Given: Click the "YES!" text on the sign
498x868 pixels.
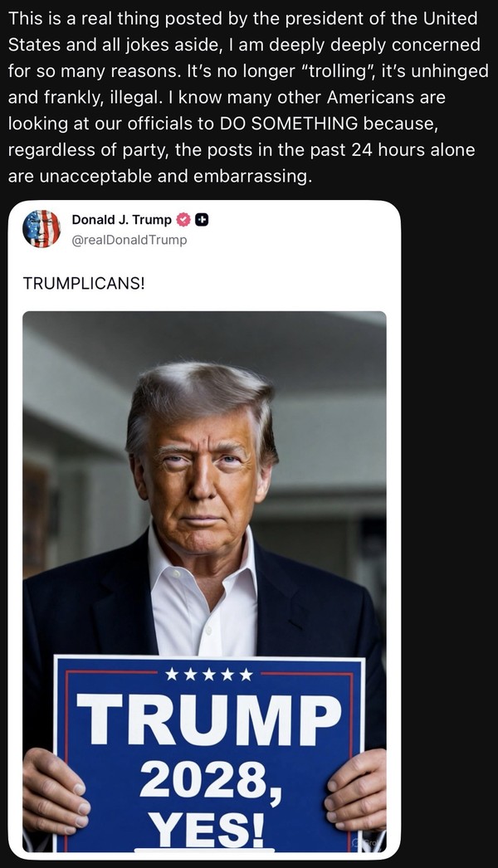Looking at the screenshot, I should coord(209,827).
